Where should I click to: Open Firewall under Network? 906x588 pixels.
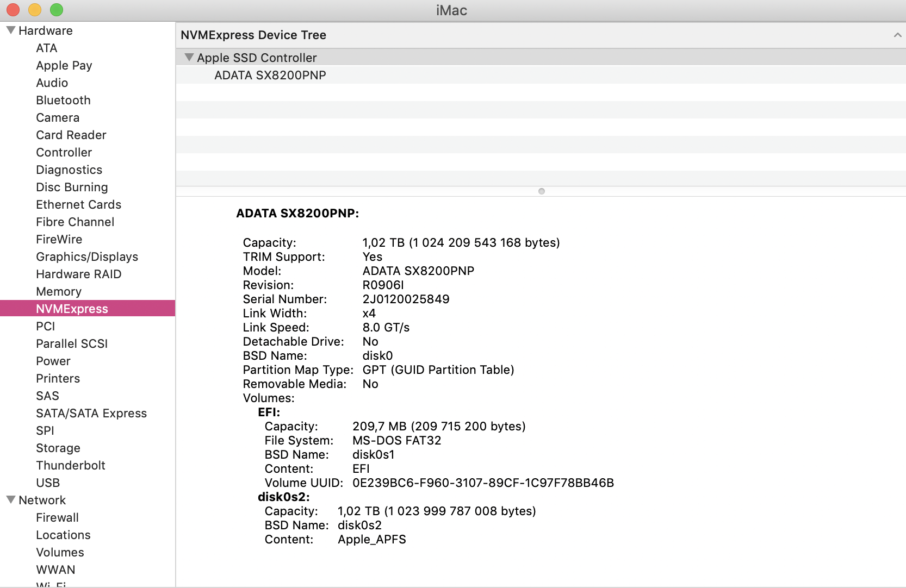pos(58,517)
